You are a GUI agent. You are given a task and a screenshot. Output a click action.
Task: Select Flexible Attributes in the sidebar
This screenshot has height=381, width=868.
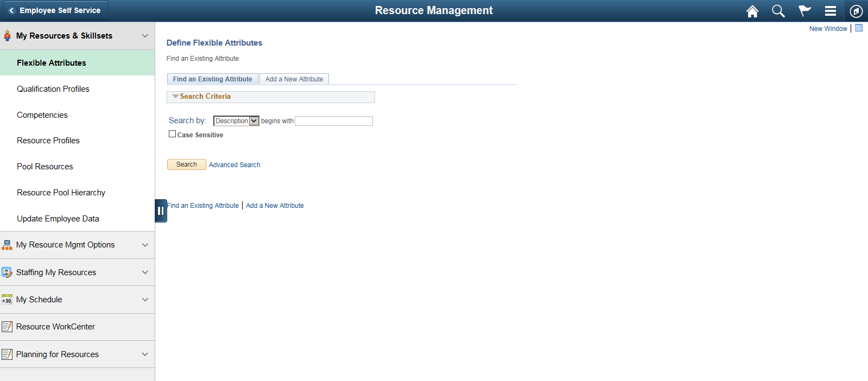tap(78, 63)
